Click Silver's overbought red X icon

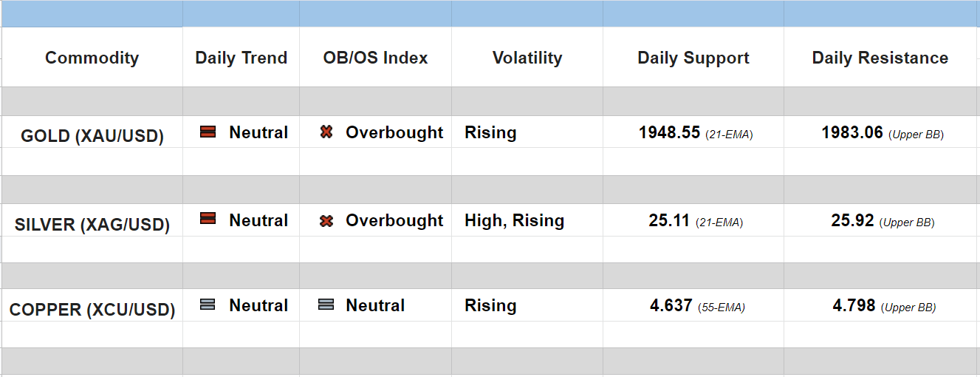326,220
